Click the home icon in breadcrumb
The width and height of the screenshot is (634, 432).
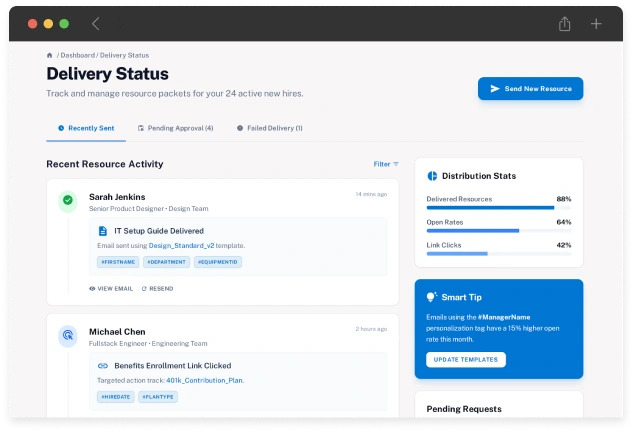pyautogui.click(x=50, y=54)
